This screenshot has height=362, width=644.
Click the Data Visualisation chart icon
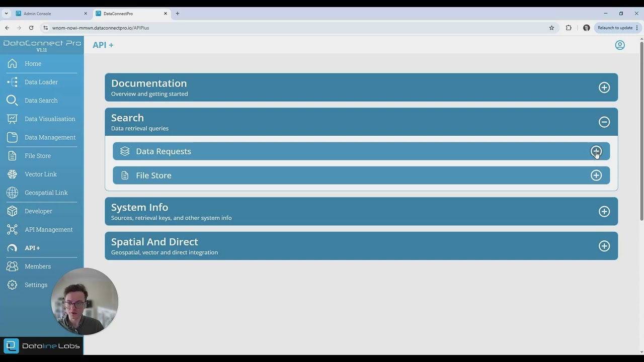[12, 119]
